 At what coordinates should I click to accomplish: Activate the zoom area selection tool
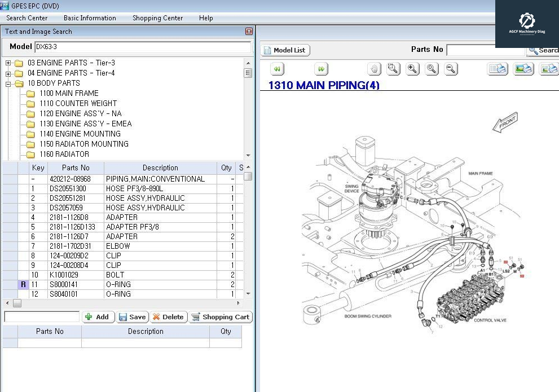pyautogui.click(x=394, y=69)
